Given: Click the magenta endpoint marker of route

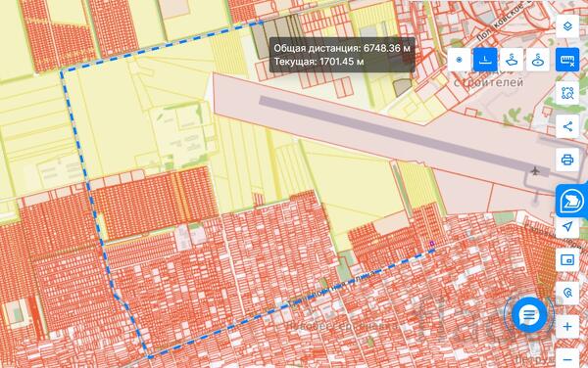Looking at the screenshot, I should (x=432, y=244).
